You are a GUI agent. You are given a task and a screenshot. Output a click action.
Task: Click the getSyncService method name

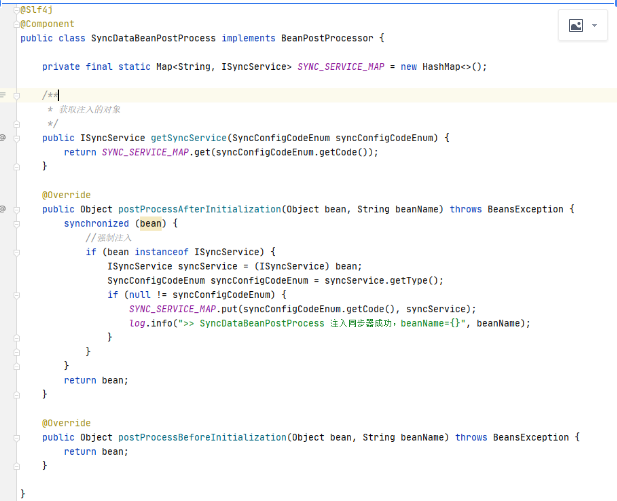(188, 138)
